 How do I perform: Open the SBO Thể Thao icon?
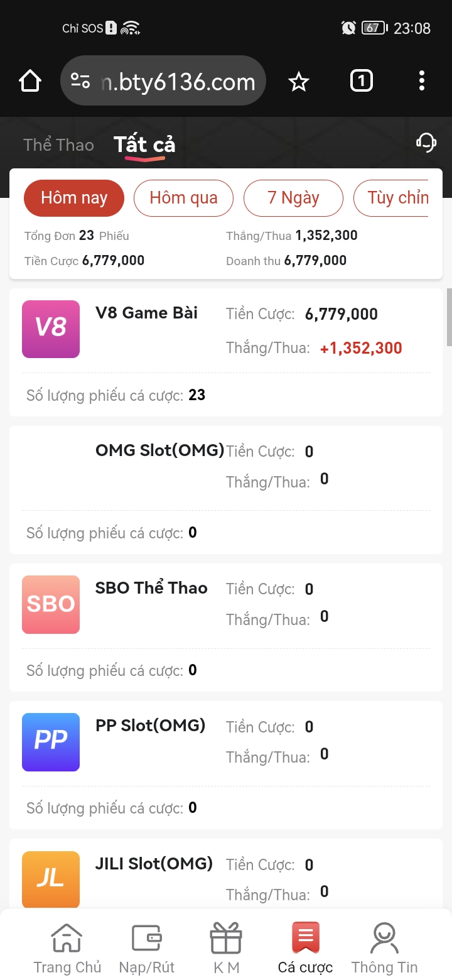coord(51,604)
